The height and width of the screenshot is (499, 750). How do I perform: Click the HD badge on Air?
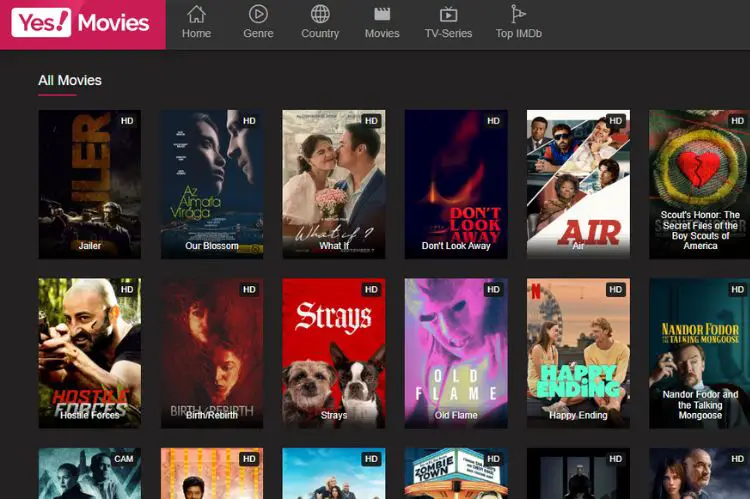pos(616,121)
